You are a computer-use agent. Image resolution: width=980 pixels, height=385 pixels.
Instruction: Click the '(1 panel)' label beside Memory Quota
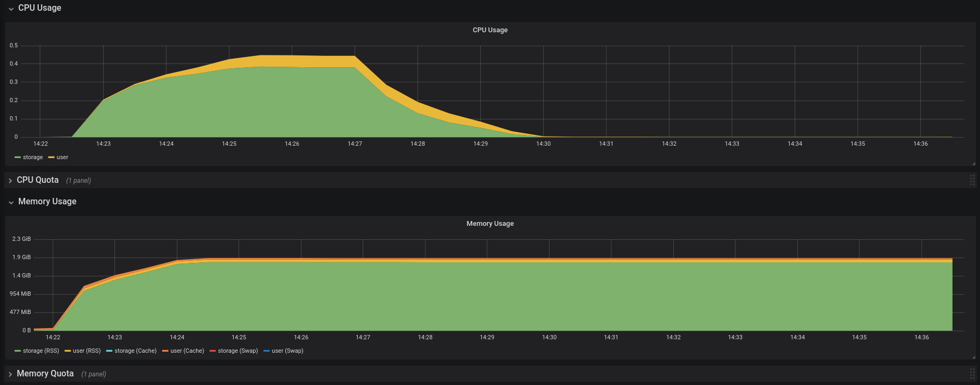click(x=93, y=374)
